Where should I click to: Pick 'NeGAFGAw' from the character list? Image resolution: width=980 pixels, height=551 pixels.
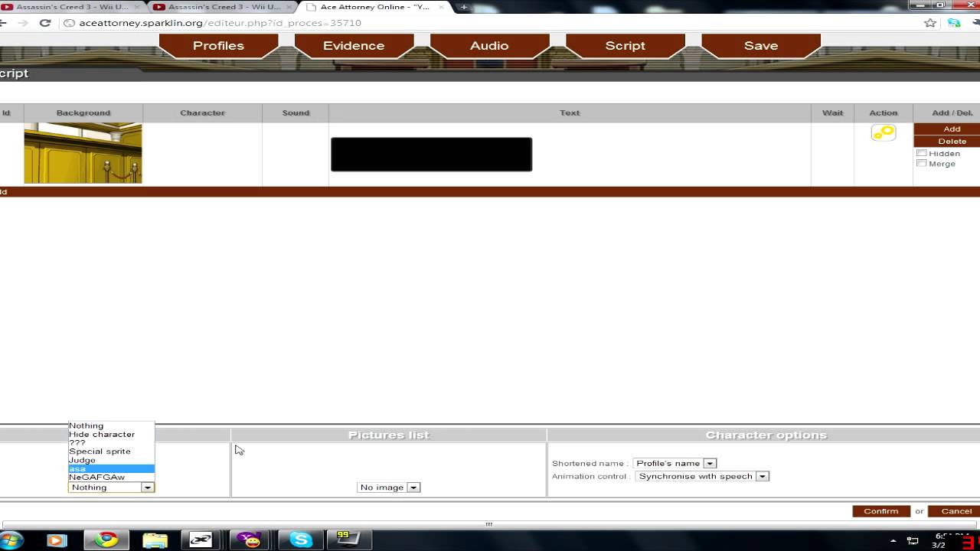111,477
